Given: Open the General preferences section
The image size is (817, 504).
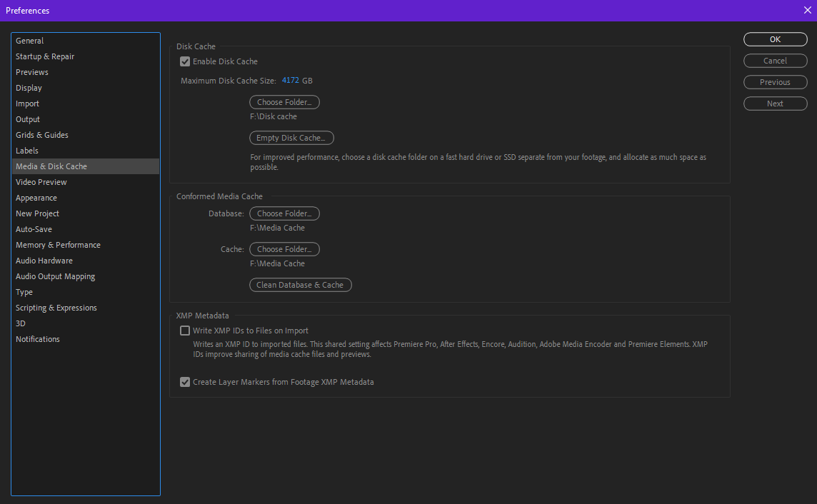Looking at the screenshot, I should point(29,40).
